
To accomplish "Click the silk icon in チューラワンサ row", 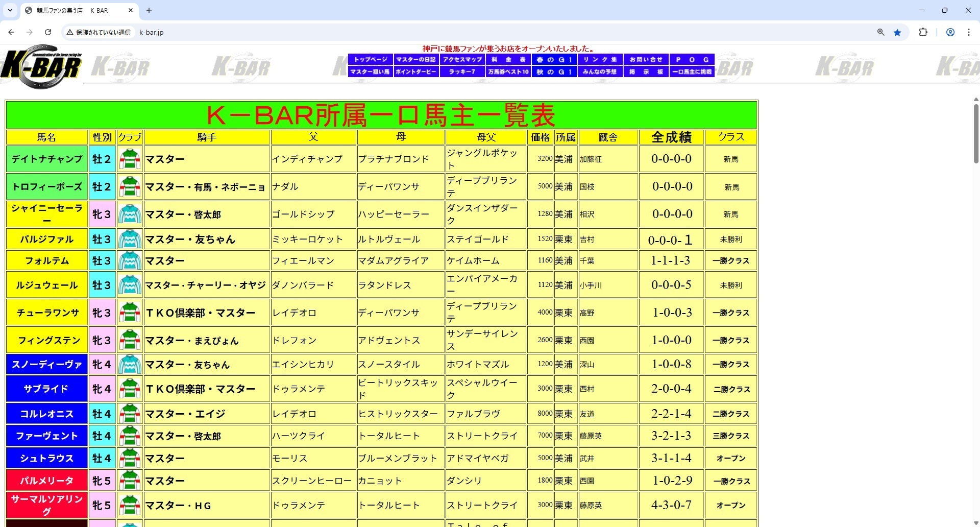I will coord(130,313).
